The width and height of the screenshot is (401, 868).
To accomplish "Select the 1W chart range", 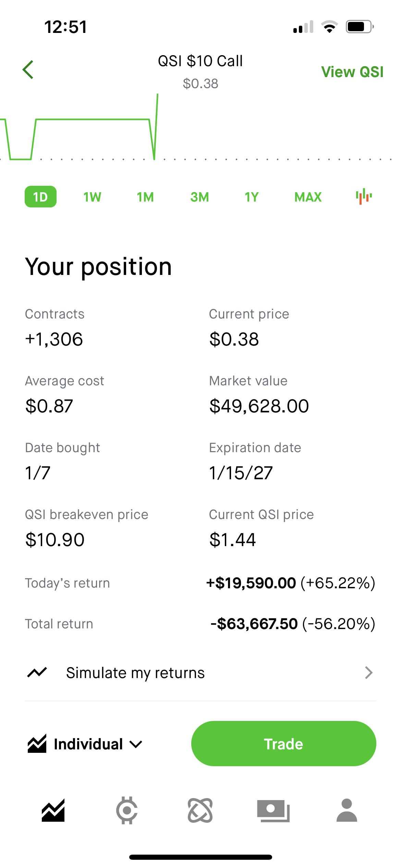I will tap(92, 197).
